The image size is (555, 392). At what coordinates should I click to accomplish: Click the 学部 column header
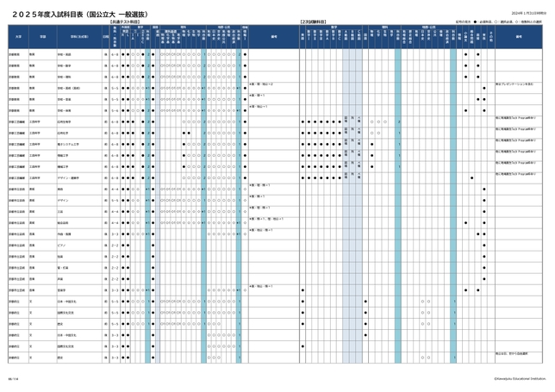coord(41,37)
